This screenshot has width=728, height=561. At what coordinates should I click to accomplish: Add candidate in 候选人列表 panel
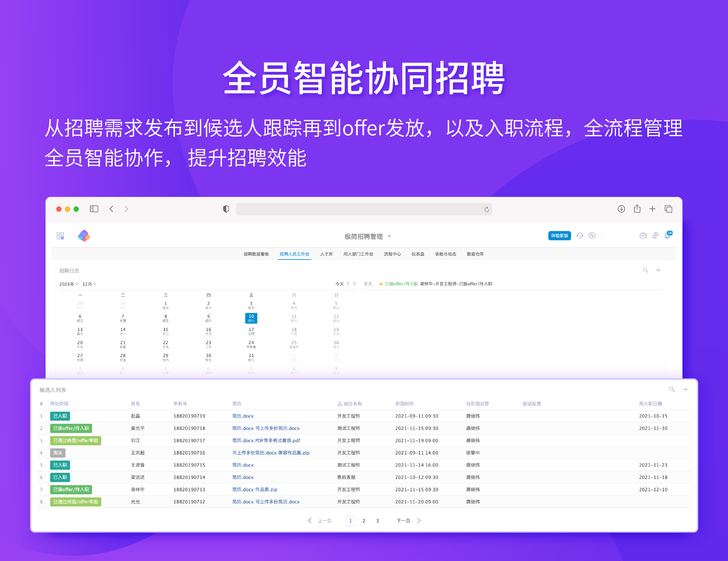(x=686, y=389)
